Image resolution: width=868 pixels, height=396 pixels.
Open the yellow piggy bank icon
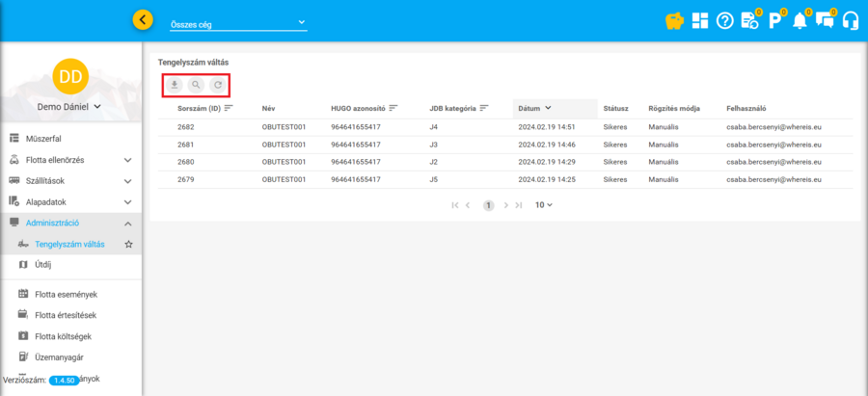(675, 20)
